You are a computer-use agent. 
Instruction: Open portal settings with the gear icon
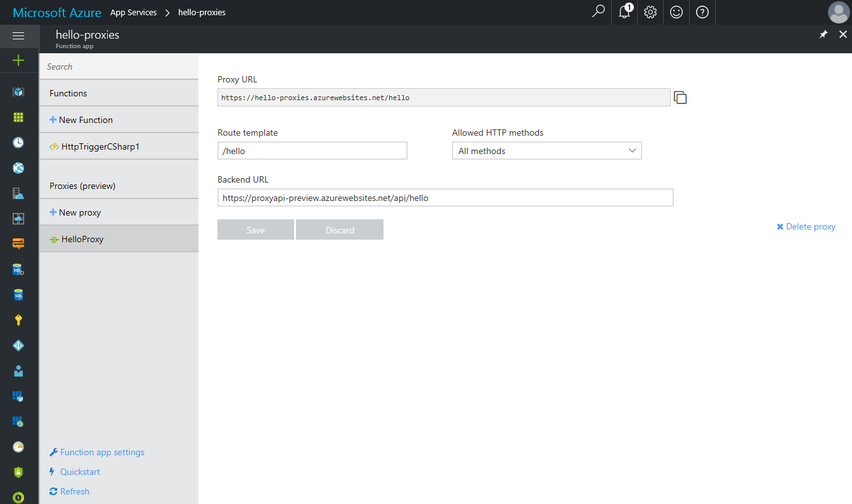tap(650, 12)
